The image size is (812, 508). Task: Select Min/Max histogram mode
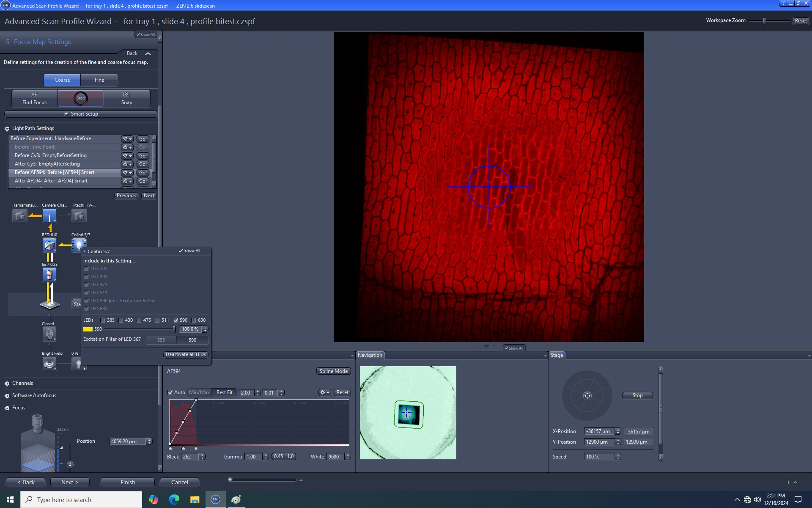pos(199,392)
